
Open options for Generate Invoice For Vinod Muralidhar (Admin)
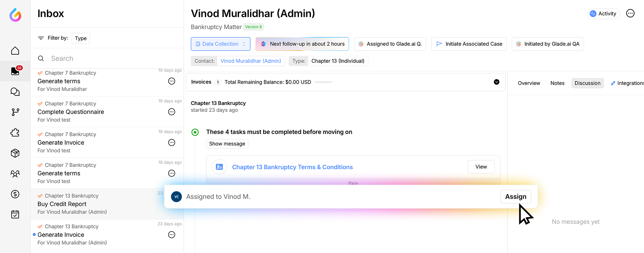[172, 235]
